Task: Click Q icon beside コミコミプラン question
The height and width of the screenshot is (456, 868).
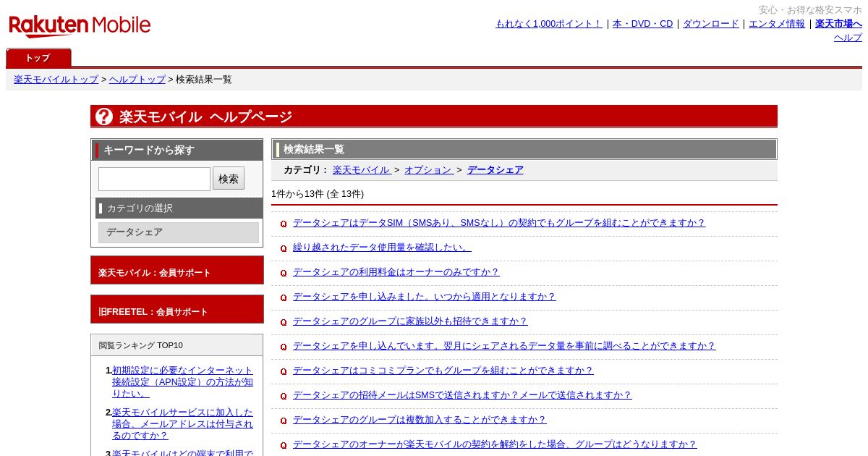Action: click(x=284, y=371)
